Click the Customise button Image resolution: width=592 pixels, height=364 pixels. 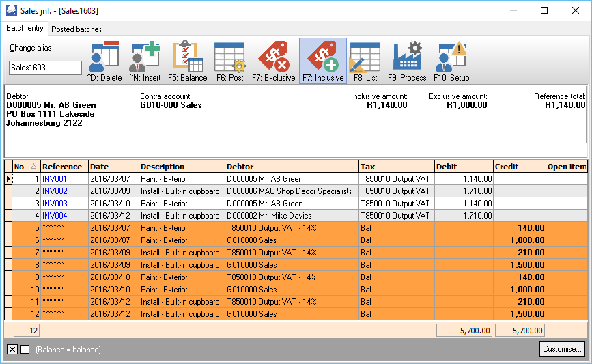pyautogui.click(x=562, y=349)
